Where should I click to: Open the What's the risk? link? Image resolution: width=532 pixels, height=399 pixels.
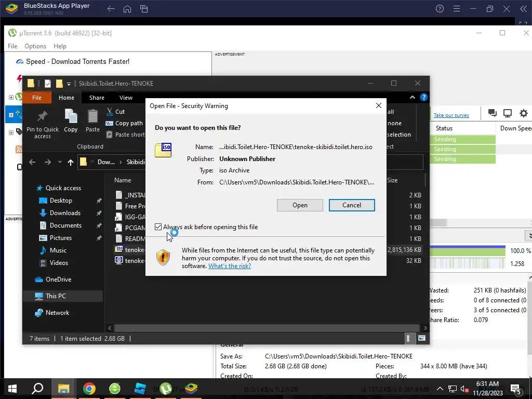coord(229,266)
